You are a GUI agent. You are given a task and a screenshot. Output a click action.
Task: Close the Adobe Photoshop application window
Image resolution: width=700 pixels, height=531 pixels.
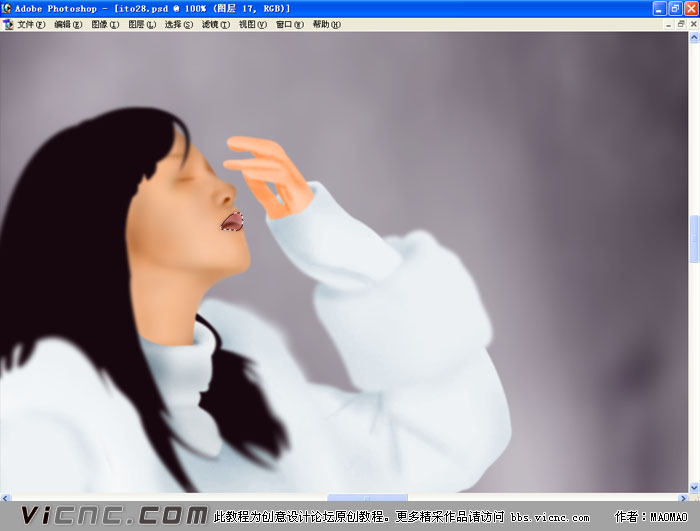(691, 8)
